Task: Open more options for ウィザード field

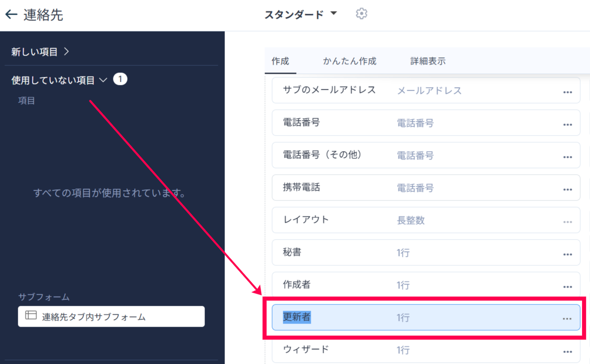Action: [567, 352]
